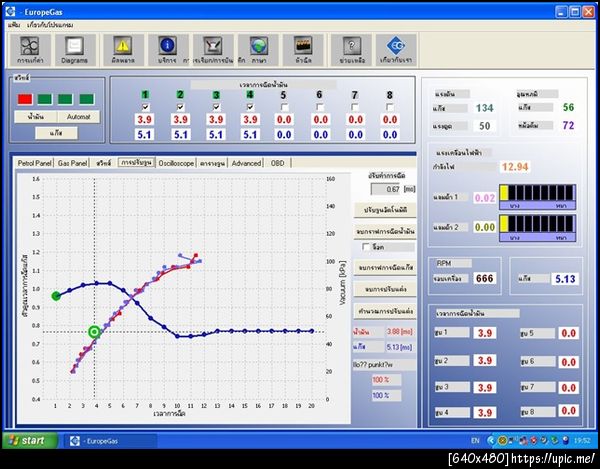
Task: Click the green ring marker on dotted line
Action: pyautogui.click(x=94, y=332)
